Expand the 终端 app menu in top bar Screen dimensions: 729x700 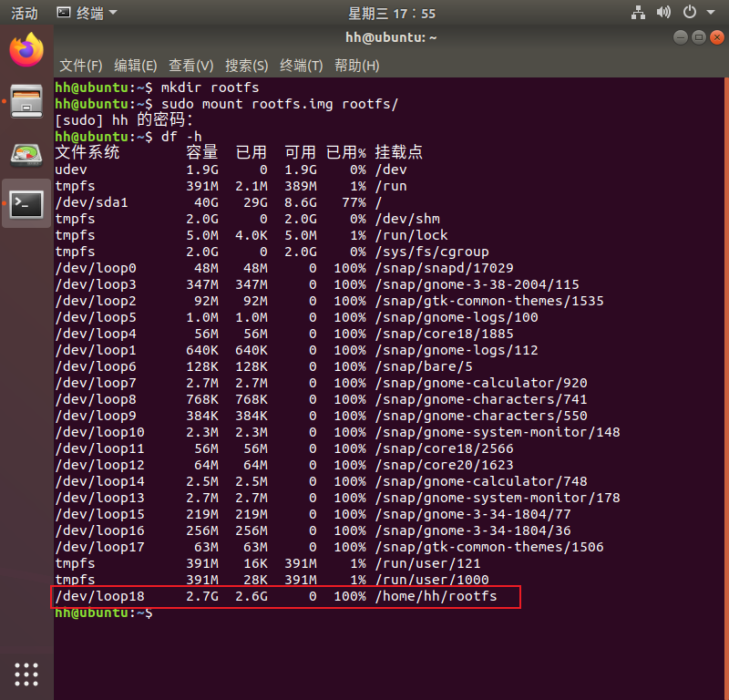[x=87, y=13]
